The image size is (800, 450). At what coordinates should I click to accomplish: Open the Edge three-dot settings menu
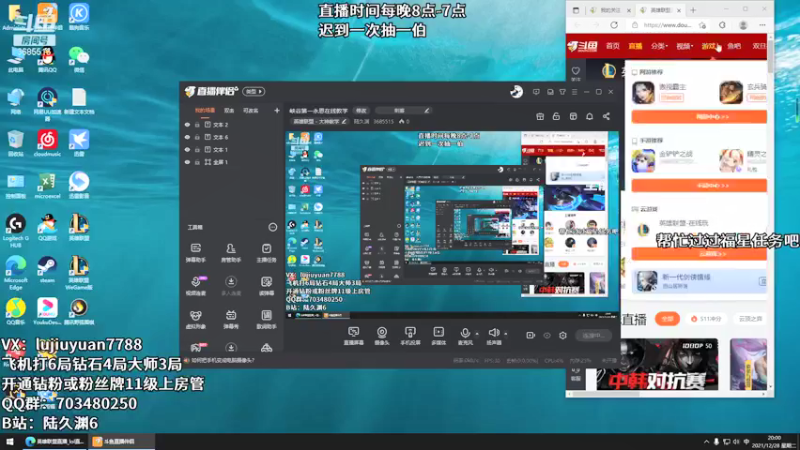[x=762, y=25]
